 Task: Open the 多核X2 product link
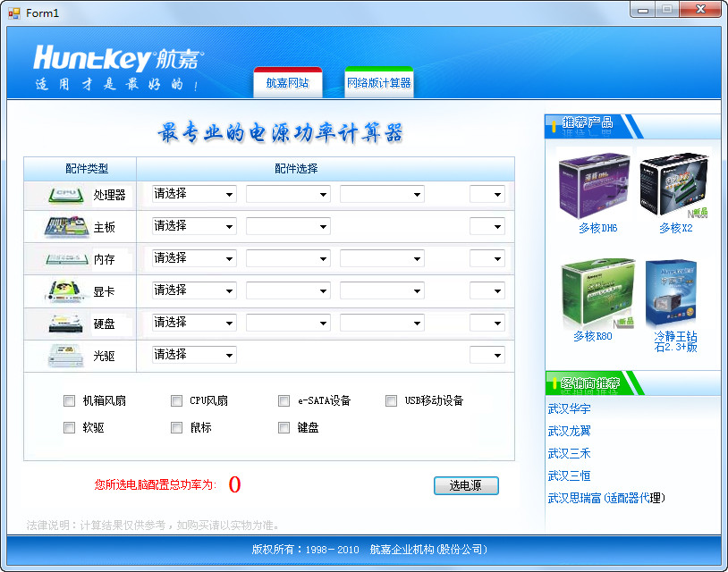[676, 228]
